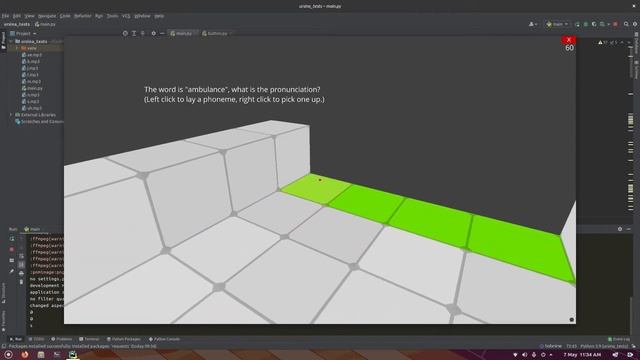
Task: Open the SciView tool window tab
Action: (x=636, y=70)
